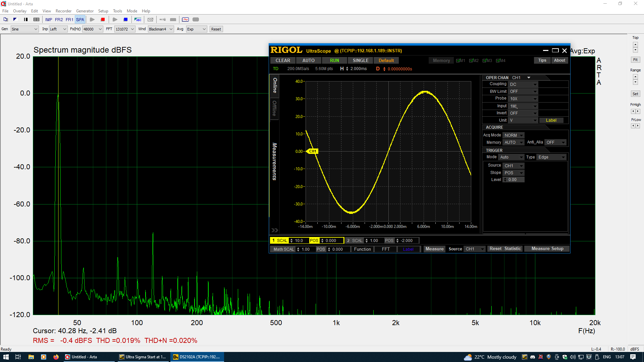Screen dimensions: 644x362
Task: Click SINGLE acquisition button
Action: click(x=361, y=60)
